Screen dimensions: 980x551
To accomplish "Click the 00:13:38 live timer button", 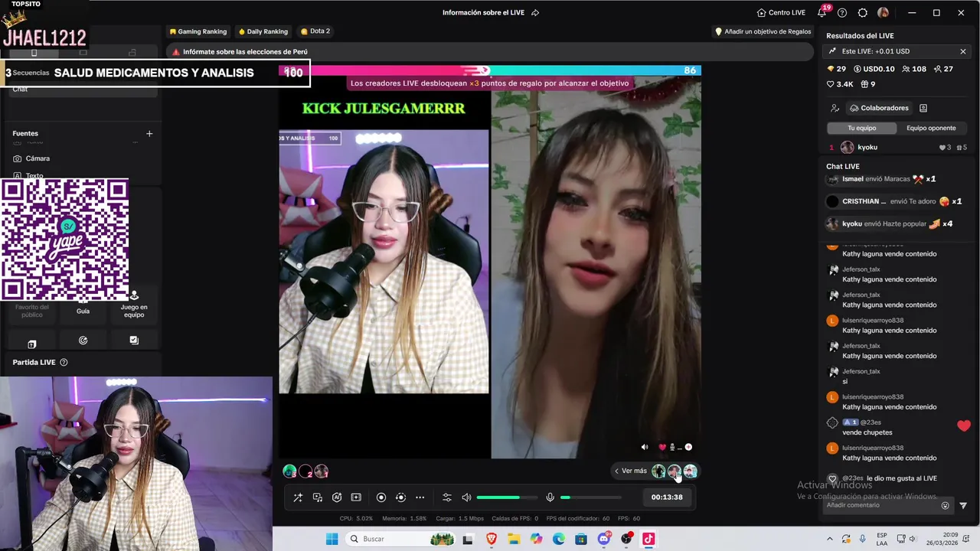I will 667,497.
